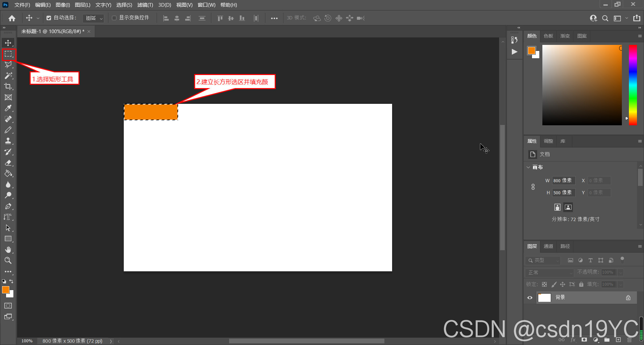Select the Healing Brush tool
This screenshot has height=345, width=644.
(x=8, y=119)
